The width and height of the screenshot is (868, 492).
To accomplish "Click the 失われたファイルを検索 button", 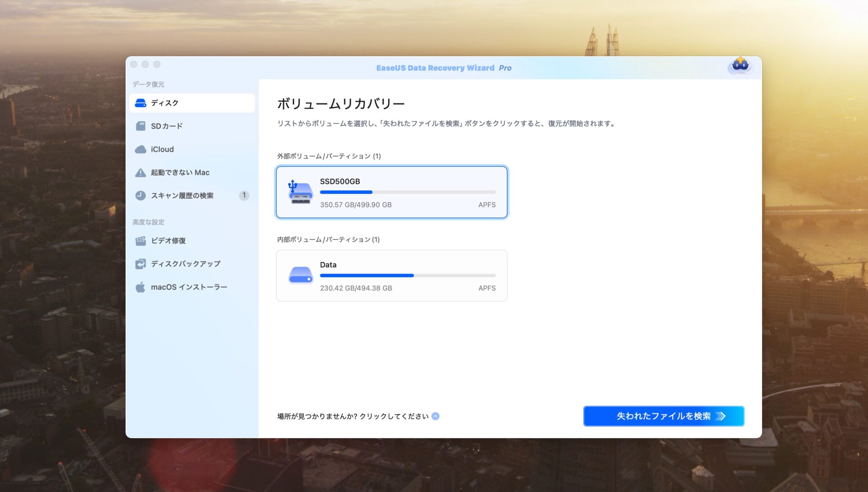I will point(664,416).
